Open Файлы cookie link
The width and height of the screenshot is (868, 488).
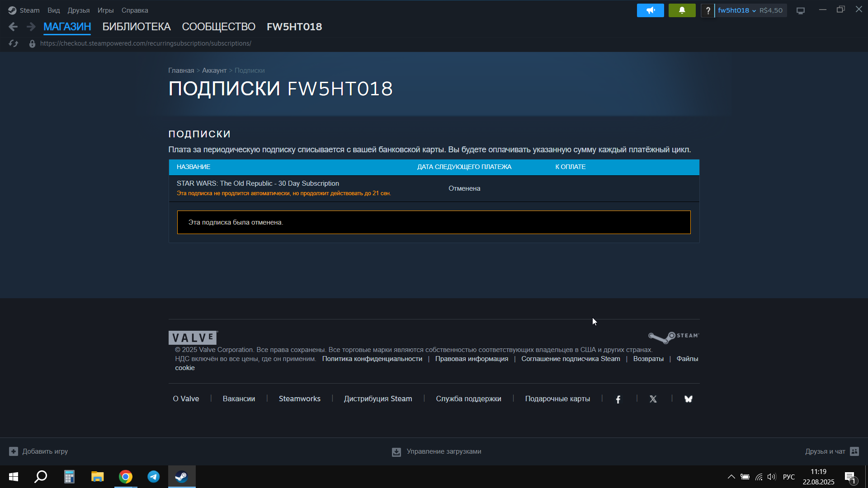tap(687, 359)
